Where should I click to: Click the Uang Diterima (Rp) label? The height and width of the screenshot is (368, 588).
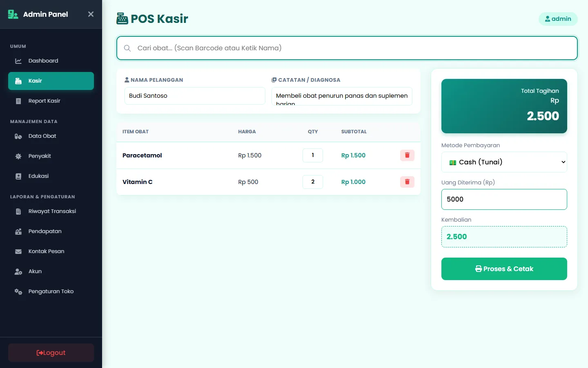[468, 182]
